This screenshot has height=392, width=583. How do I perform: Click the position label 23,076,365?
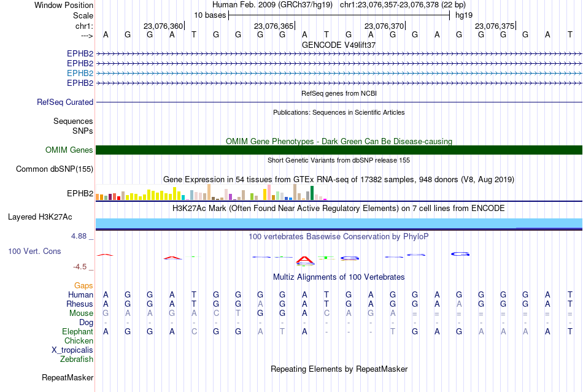point(274,26)
